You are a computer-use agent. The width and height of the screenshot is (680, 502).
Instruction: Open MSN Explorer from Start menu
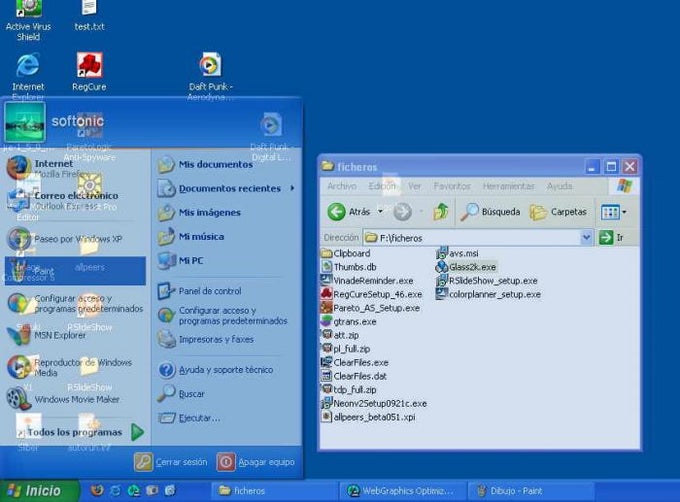pyautogui.click(x=75, y=335)
